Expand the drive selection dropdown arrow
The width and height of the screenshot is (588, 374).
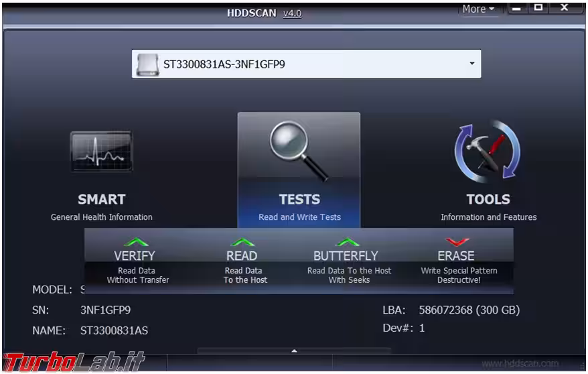471,64
